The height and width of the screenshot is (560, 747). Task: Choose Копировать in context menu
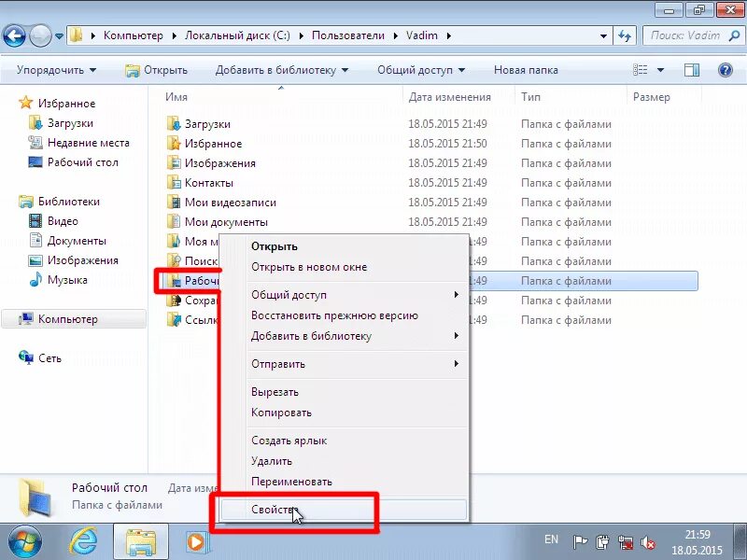pyautogui.click(x=344, y=413)
